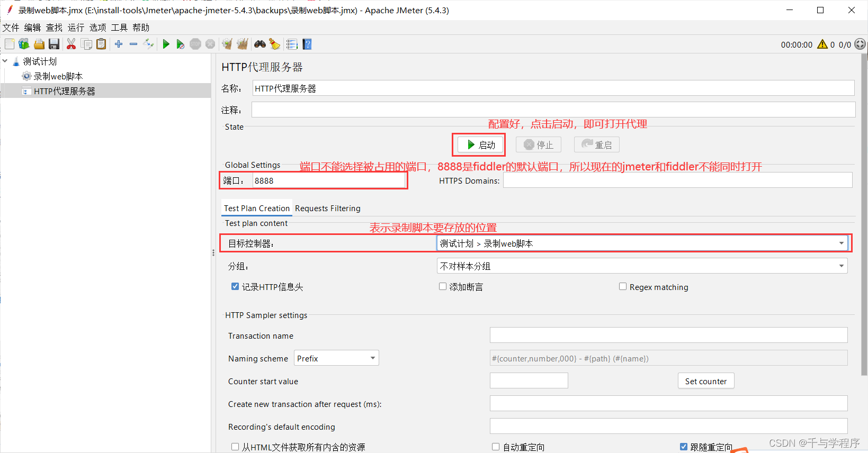Switch to the Test Plan Creation tab
Screen dimensions: 868x453
point(257,208)
